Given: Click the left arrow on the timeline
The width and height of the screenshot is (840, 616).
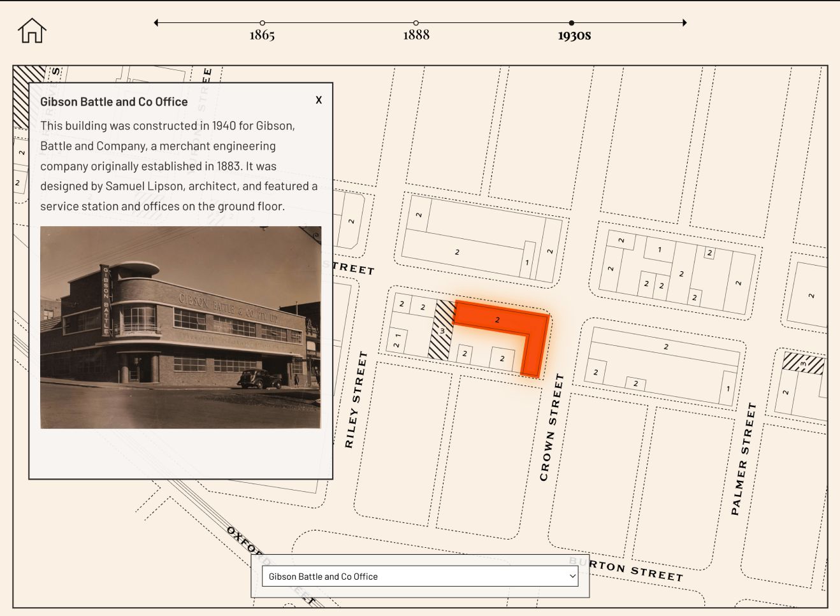Looking at the screenshot, I should [x=155, y=22].
